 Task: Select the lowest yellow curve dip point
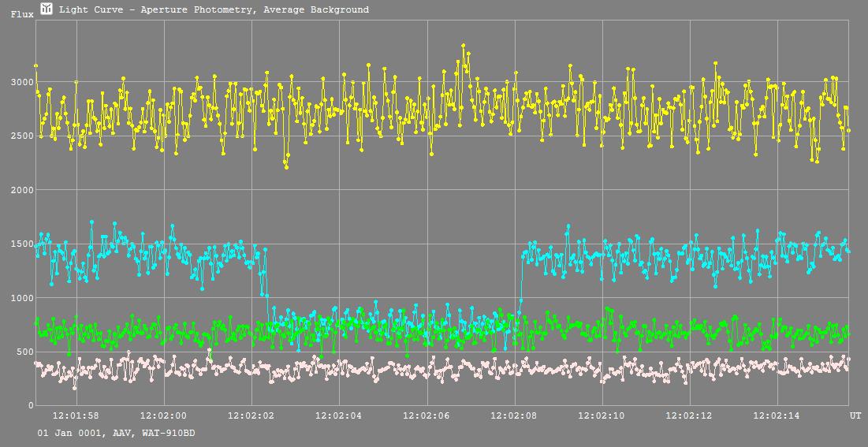(x=286, y=166)
